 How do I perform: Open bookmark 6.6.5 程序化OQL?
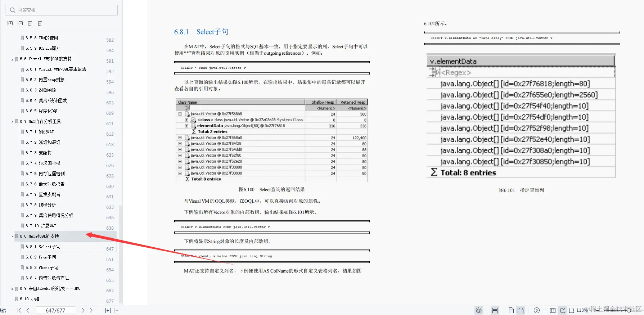[42, 111]
